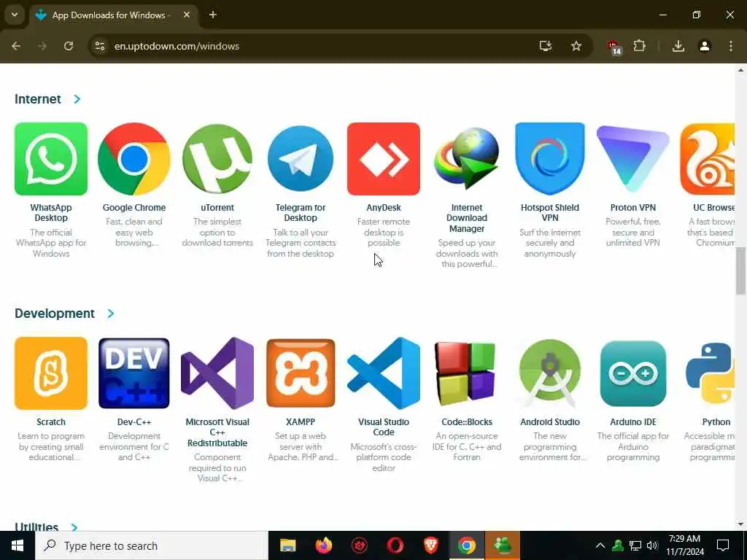Click the WhatsApp Desktop title link
This screenshot has height=560, width=747.
coord(51,212)
